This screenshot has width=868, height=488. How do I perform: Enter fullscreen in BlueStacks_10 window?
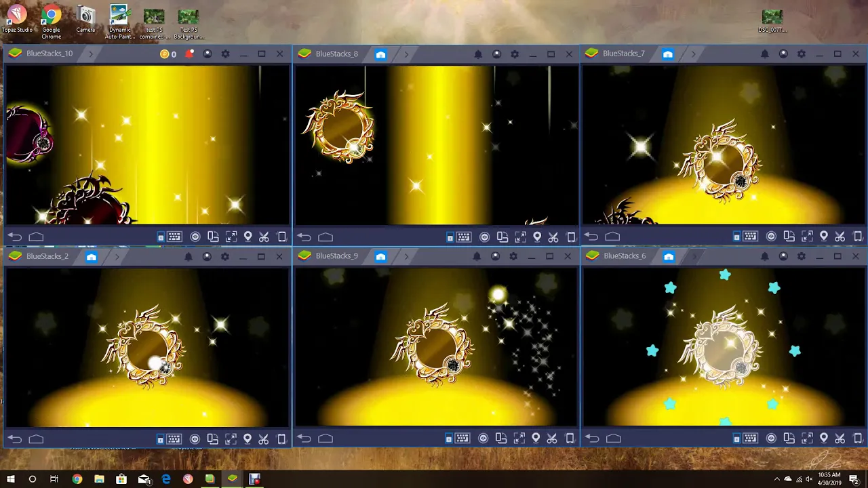[231, 237]
